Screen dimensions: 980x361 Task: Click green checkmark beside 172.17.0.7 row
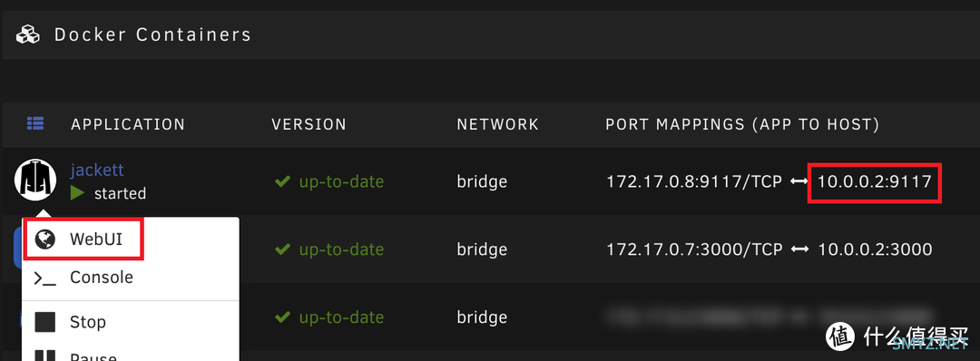pyautogui.click(x=283, y=249)
